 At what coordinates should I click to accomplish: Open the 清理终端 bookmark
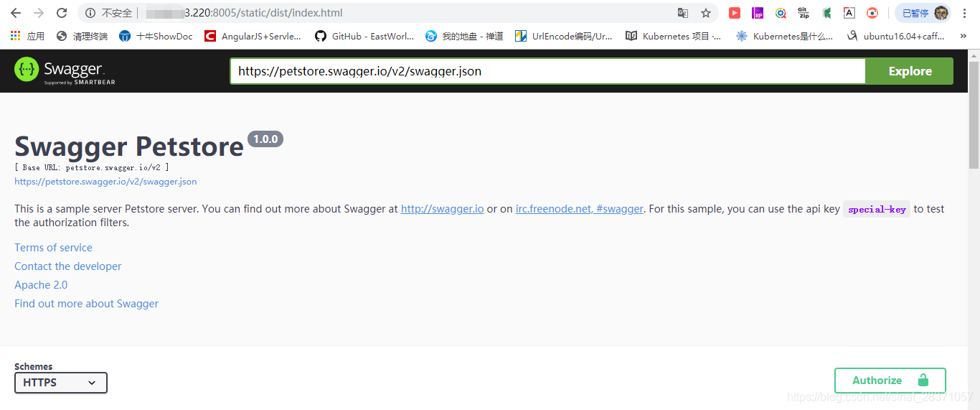pyautogui.click(x=82, y=36)
